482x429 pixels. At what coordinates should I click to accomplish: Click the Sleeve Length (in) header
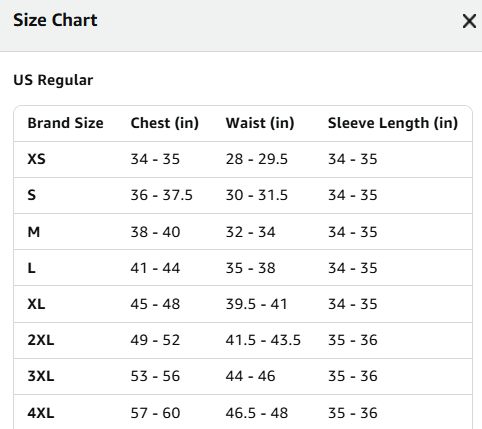click(x=393, y=123)
